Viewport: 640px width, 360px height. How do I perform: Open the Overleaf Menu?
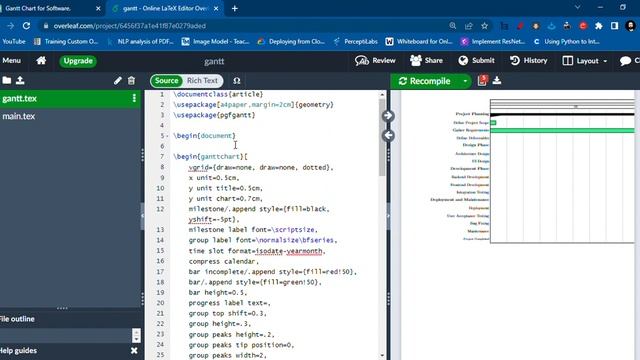pos(11,60)
